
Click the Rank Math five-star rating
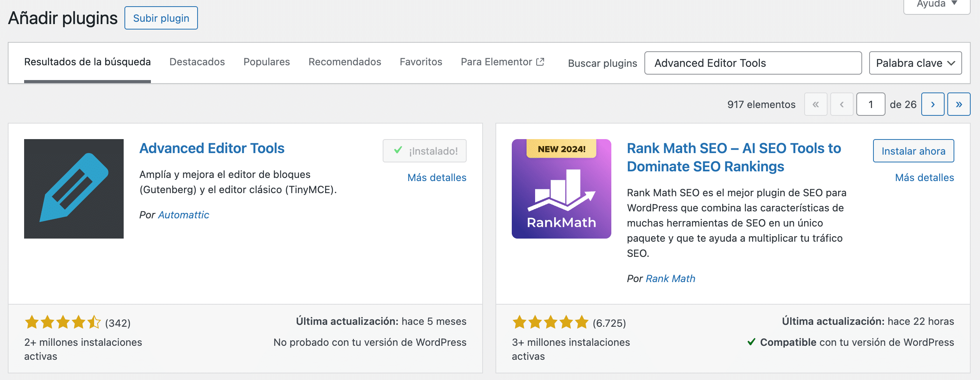(550, 322)
